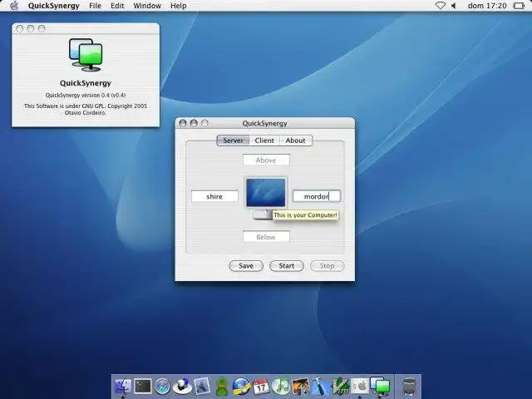
Task: Open the File menu
Action: [95, 6]
